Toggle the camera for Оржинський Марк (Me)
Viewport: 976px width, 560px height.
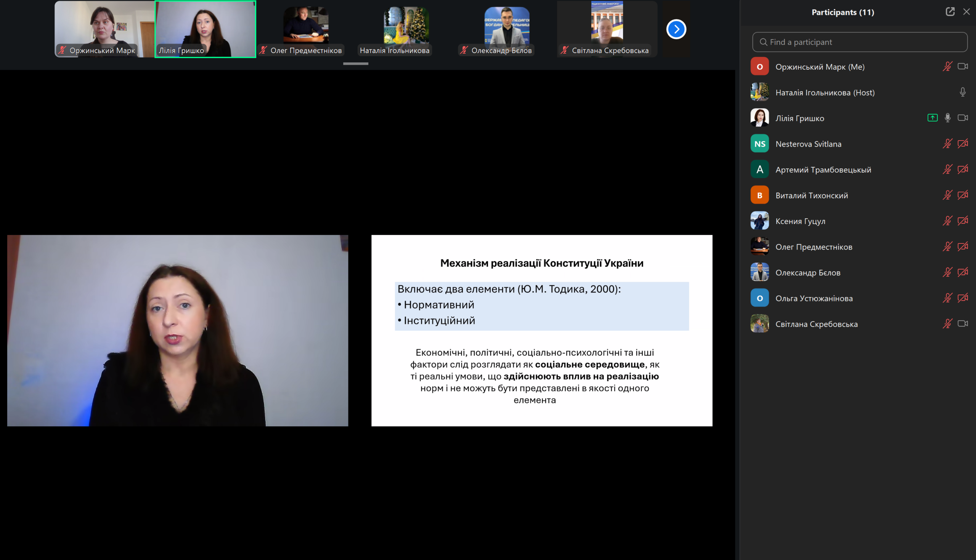tap(962, 67)
